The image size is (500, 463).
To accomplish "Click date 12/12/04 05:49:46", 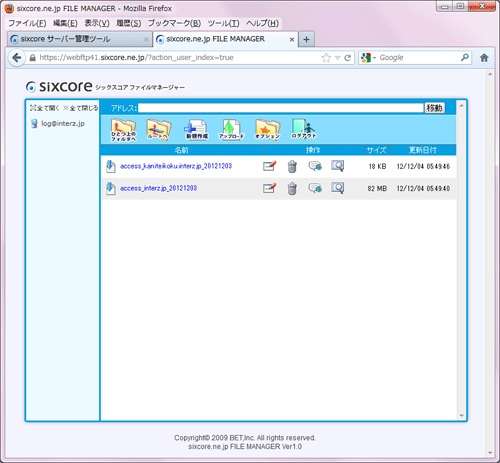I will coord(423,166).
